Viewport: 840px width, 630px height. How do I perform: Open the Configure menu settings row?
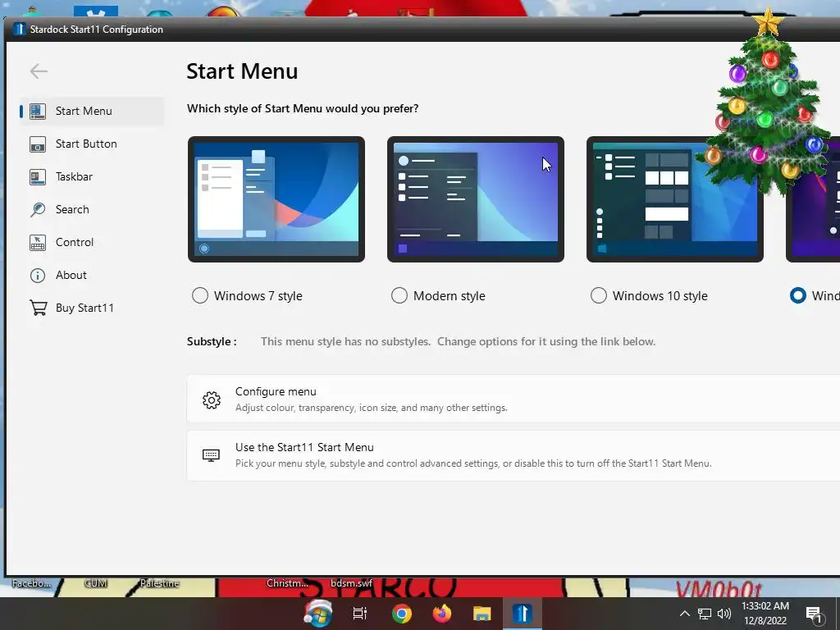point(514,399)
